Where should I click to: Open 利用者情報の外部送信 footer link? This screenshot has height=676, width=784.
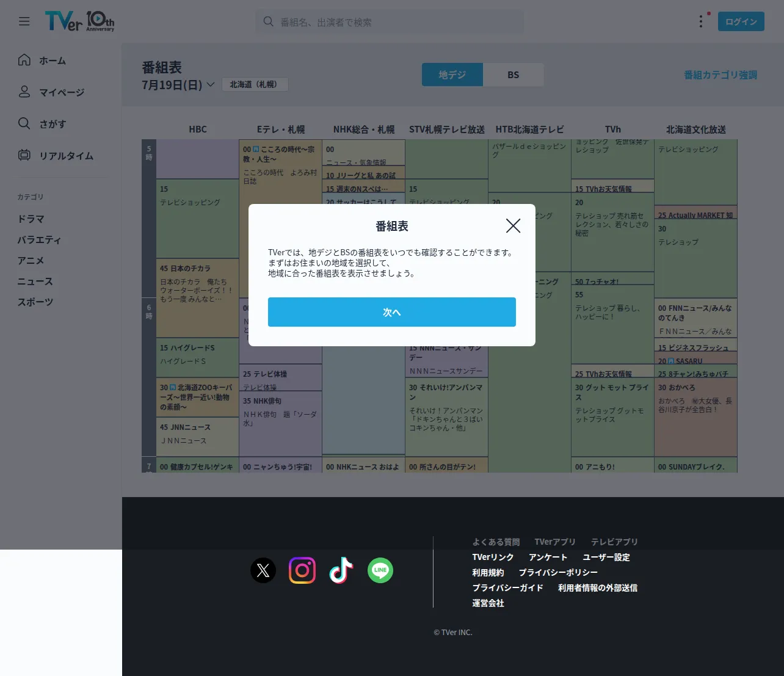point(598,587)
